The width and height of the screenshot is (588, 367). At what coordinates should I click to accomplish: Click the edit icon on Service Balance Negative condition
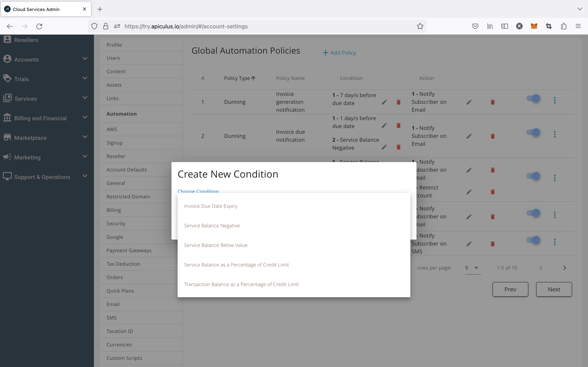(384, 147)
